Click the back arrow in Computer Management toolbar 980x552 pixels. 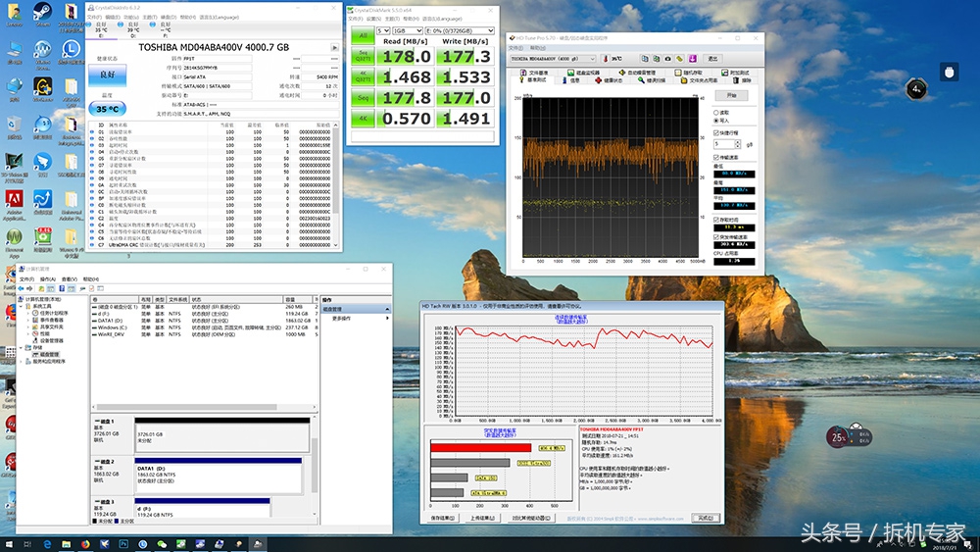(22, 289)
